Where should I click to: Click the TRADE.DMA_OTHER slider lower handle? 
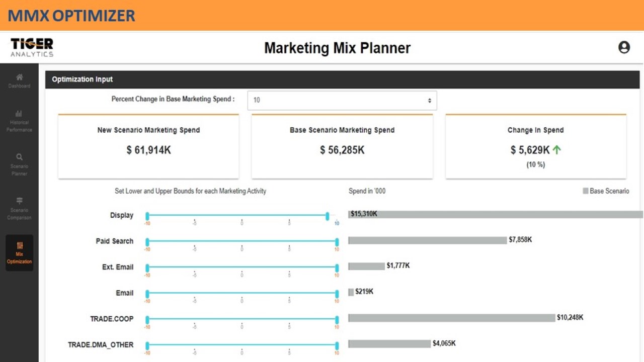(x=147, y=345)
